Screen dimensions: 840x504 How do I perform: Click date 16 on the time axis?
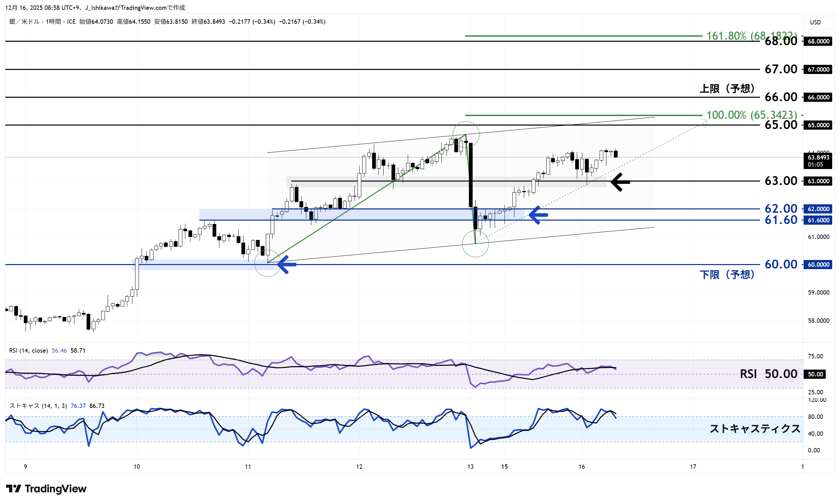tap(582, 467)
